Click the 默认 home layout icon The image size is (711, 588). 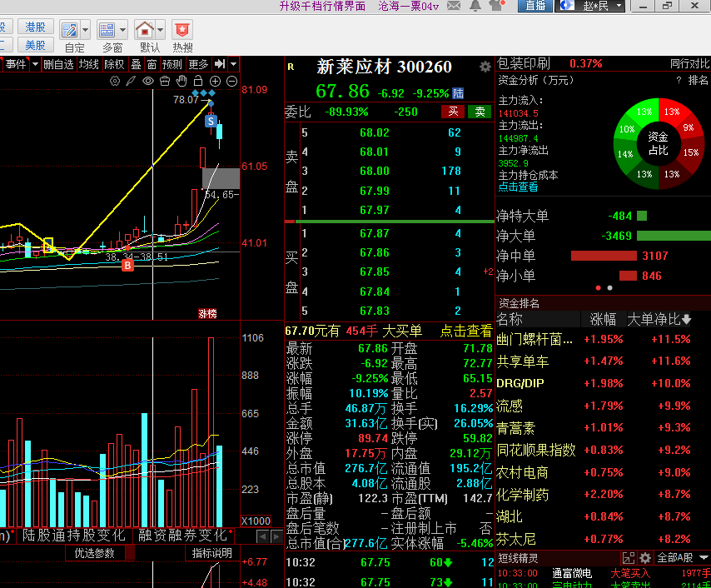[145, 30]
